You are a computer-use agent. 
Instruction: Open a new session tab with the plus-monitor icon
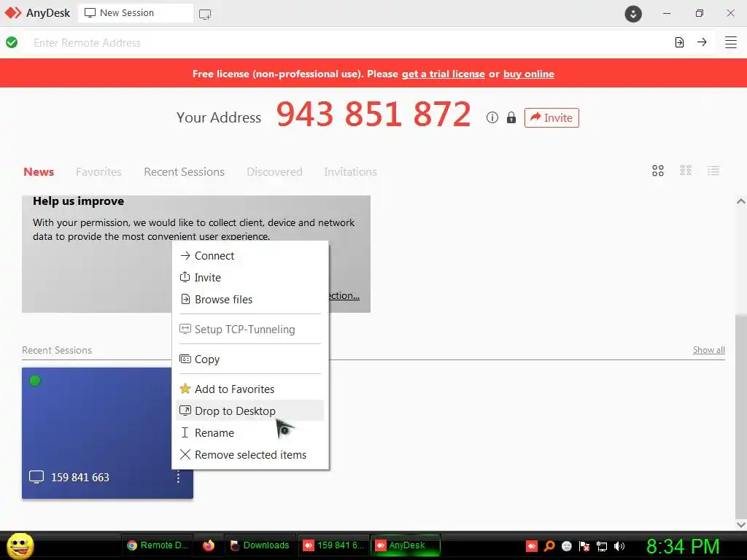(x=205, y=14)
